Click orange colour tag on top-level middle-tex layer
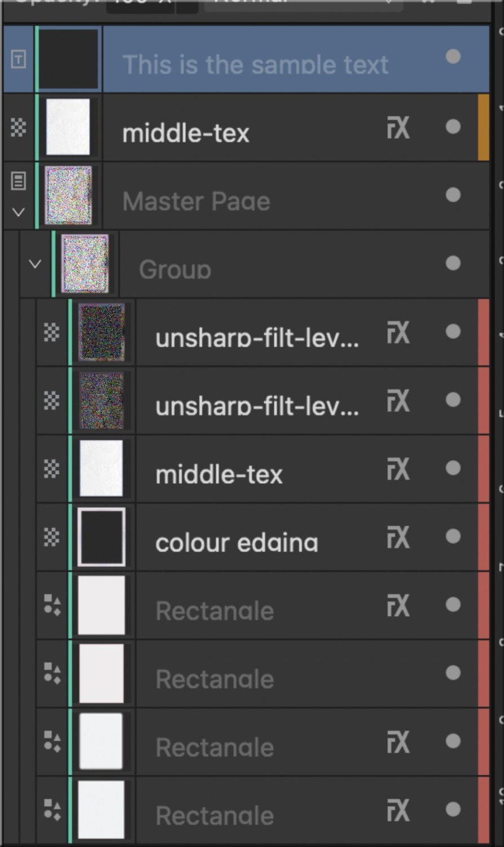Image resolution: width=504 pixels, height=847 pixels. (483, 128)
